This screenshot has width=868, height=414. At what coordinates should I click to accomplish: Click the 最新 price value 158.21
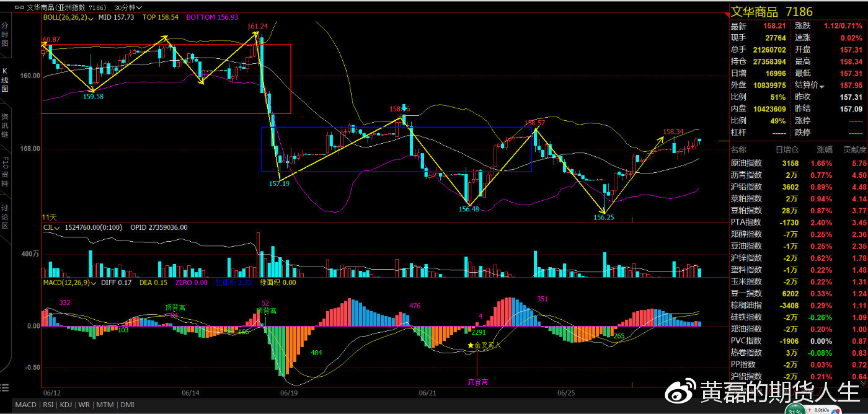coord(774,27)
